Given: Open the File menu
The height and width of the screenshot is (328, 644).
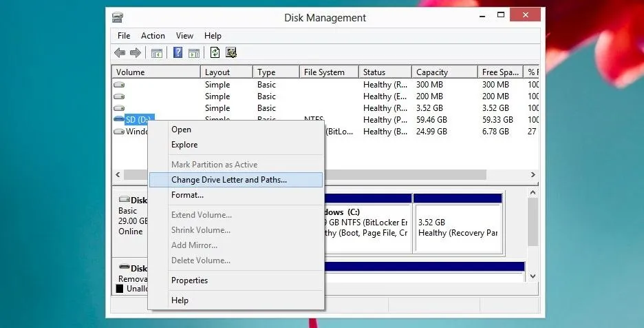Looking at the screenshot, I should (124, 36).
